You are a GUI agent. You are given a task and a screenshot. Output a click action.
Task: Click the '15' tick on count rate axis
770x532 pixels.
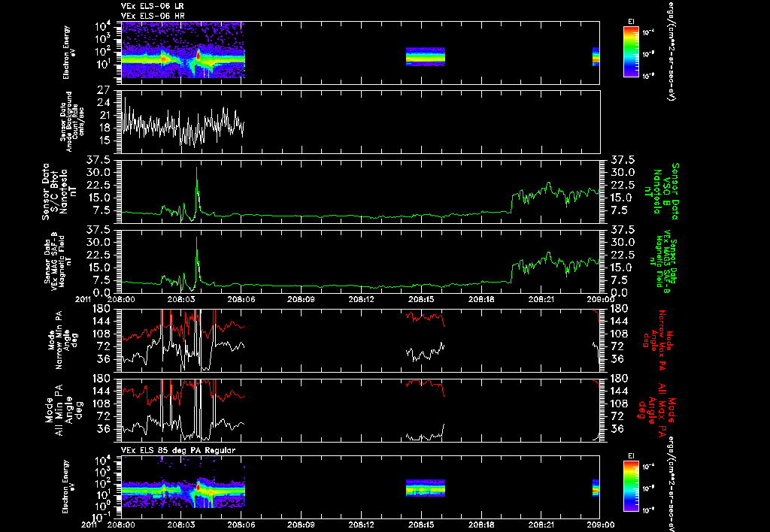tap(104, 141)
